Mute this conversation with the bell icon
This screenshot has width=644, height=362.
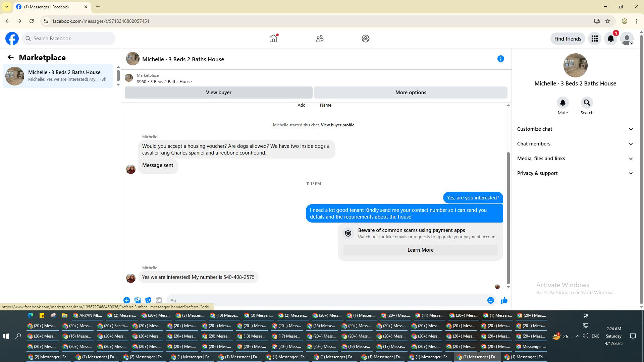[x=563, y=103]
